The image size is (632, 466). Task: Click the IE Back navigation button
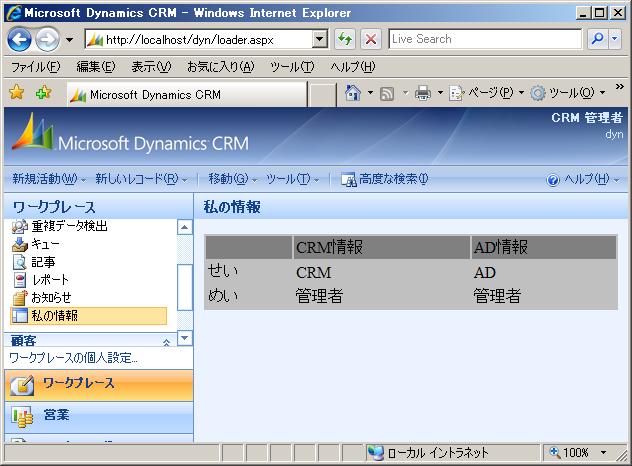pyautogui.click(x=19, y=40)
